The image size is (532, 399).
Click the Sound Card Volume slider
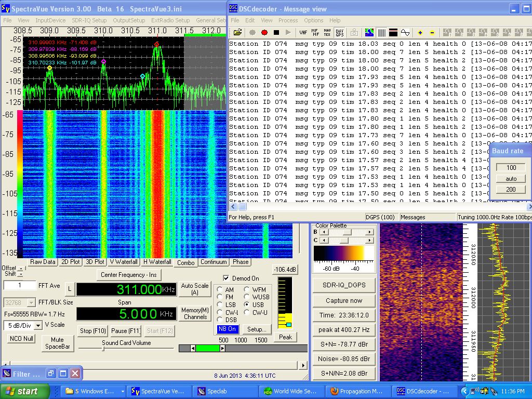[103, 349]
